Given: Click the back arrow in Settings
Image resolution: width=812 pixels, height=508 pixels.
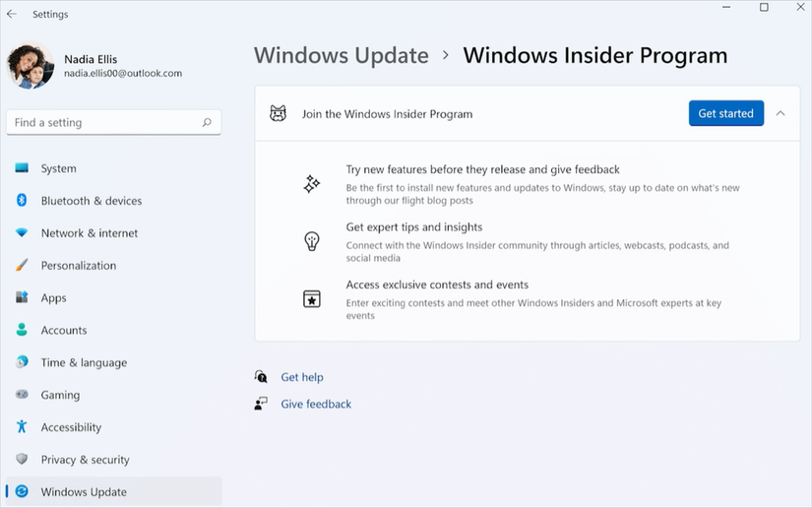Looking at the screenshot, I should [12, 14].
